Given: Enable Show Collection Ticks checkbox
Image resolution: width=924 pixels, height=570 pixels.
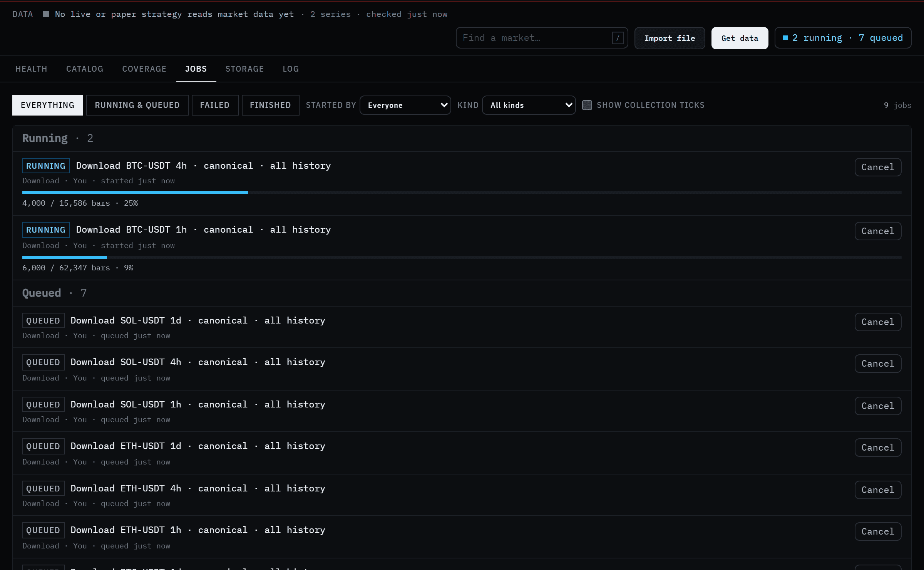Looking at the screenshot, I should (x=587, y=105).
